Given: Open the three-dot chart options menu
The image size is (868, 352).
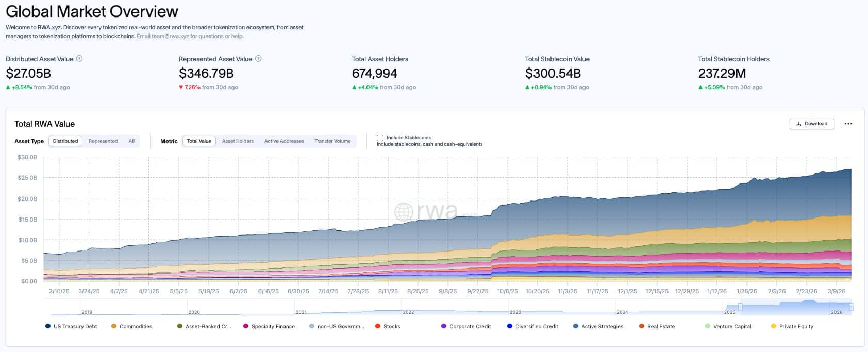Looking at the screenshot, I should click(848, 124).
